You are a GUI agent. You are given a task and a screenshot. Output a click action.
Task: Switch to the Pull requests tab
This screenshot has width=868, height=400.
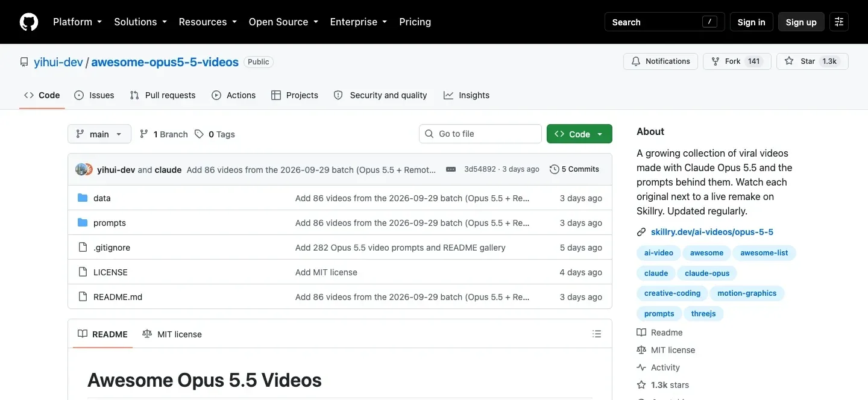click(x=163, y=95)
